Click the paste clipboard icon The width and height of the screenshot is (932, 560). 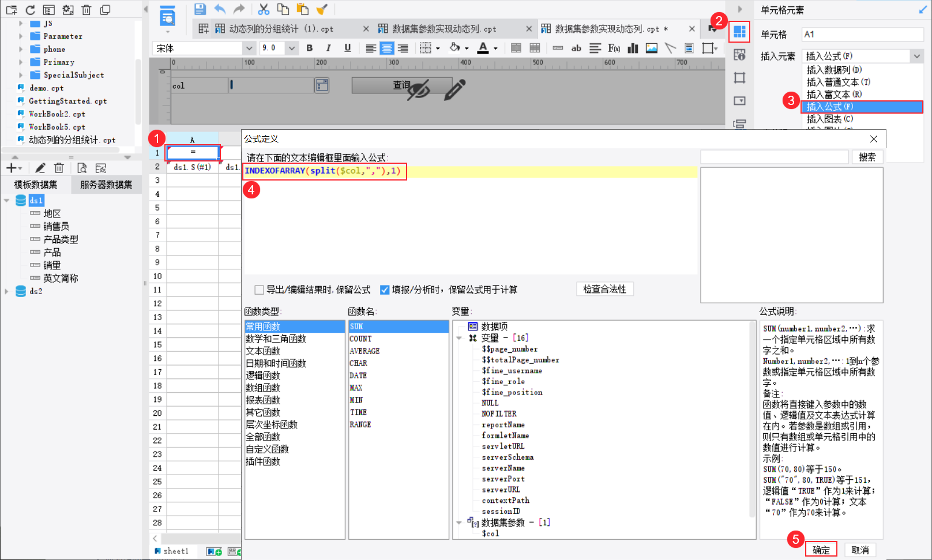pos(302,9)
